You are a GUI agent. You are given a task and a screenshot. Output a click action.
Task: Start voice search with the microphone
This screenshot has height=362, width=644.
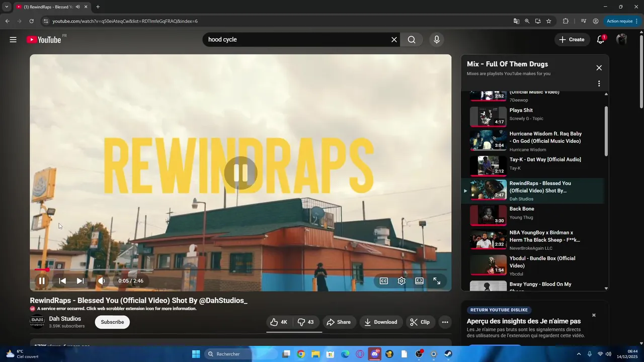pos(436,40)
